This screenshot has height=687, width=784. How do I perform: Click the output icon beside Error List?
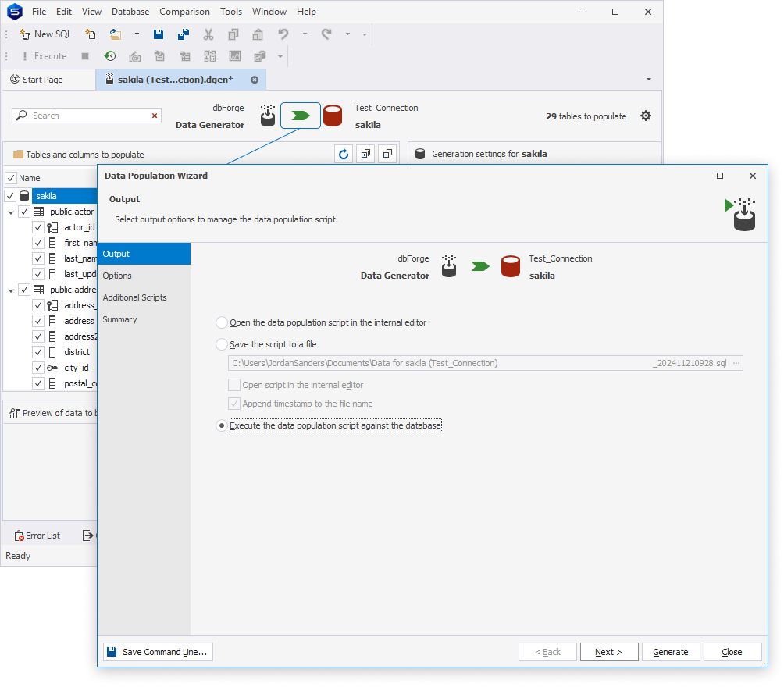88,536
